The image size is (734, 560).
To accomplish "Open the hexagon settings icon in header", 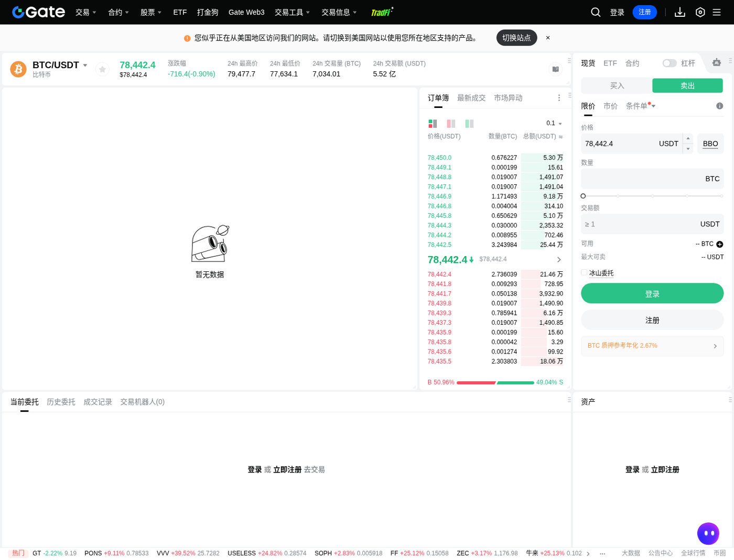I will [x=700, y=12].
